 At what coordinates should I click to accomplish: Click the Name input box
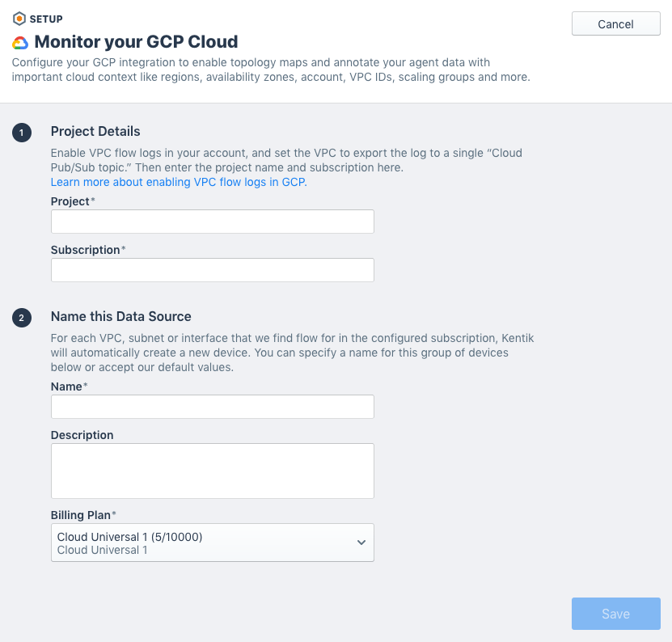click(212, 407)
